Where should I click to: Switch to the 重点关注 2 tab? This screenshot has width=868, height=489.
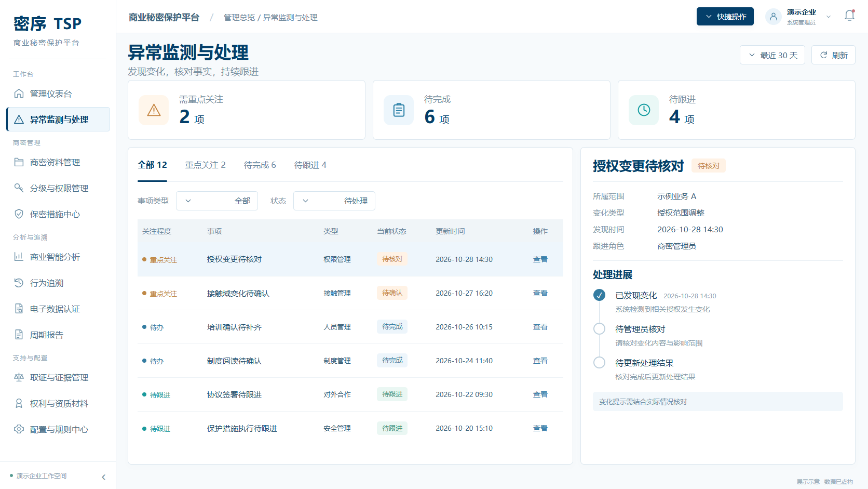tap(205, 165)
